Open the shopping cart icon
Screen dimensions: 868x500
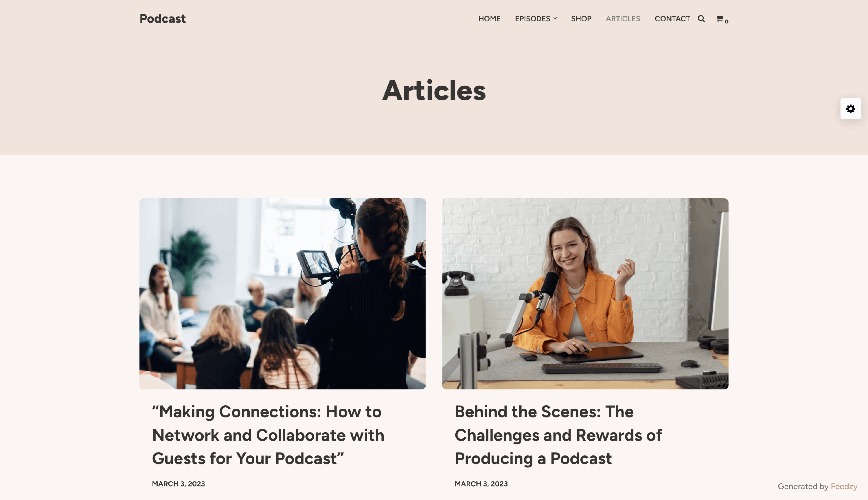coord(720,19)
